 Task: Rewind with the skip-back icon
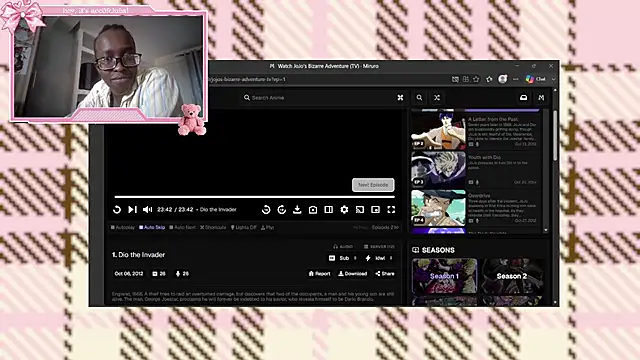[266, 210]
